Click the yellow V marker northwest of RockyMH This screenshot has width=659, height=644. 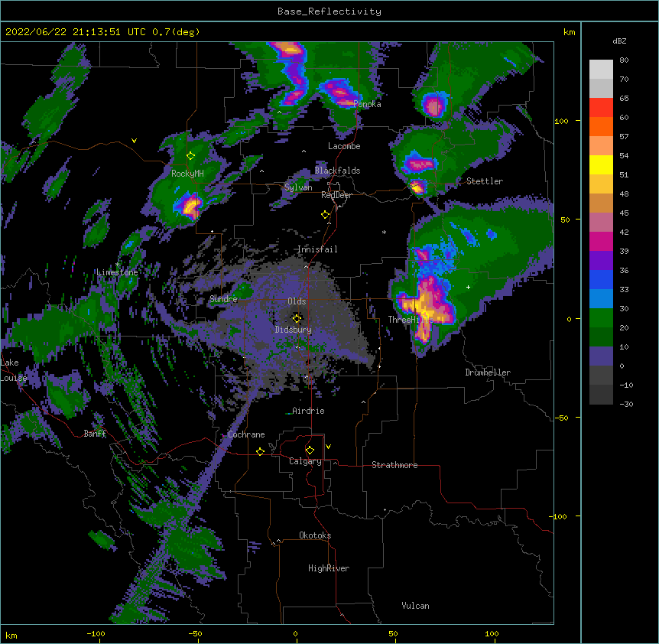coord(134,141)
